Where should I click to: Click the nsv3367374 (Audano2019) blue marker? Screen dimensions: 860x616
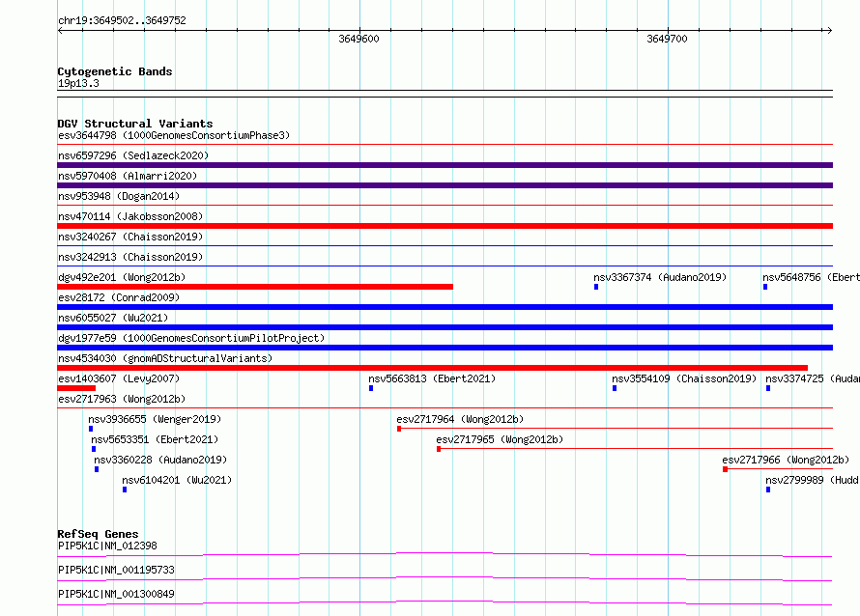coord(596,287)
